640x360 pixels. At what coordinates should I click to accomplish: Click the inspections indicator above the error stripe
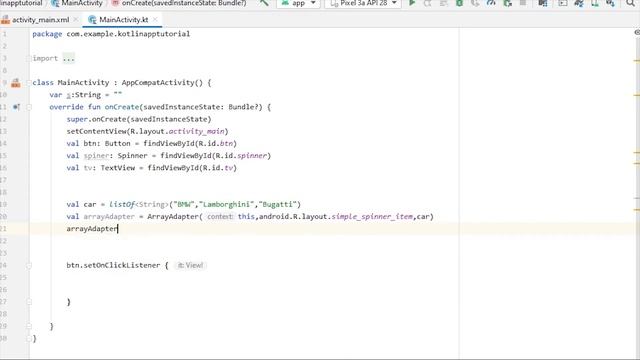pos(637,32)
